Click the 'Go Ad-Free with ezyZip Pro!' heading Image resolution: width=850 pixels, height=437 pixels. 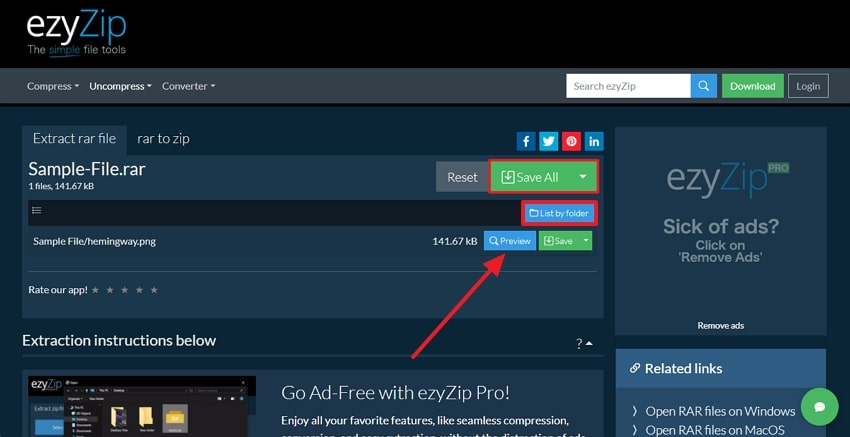(x=395, y=393)
